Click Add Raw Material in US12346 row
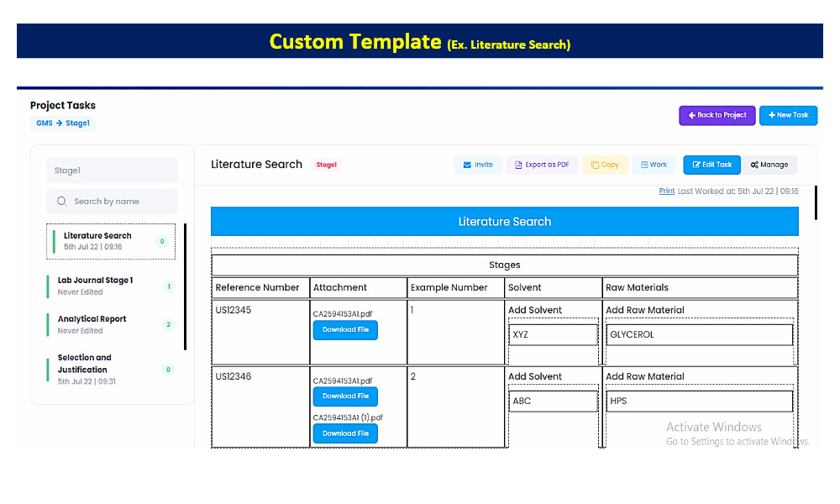840x504 pixels. click(645, 376)
